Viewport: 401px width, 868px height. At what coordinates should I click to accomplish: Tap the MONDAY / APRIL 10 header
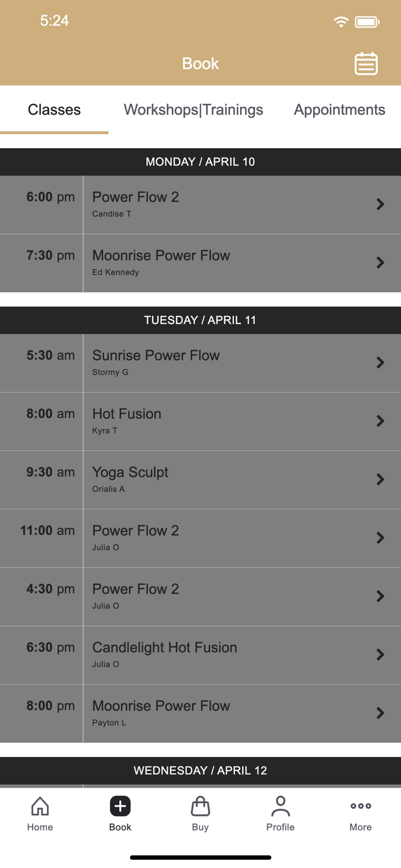tap(200, 161)
